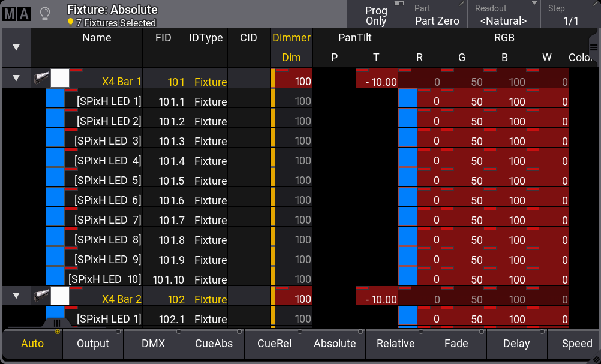The height and width of the screenshot is (364, 601).
Task: Click blue color swatch for SPixH LED 1
Action: click(x=55, y=98)
